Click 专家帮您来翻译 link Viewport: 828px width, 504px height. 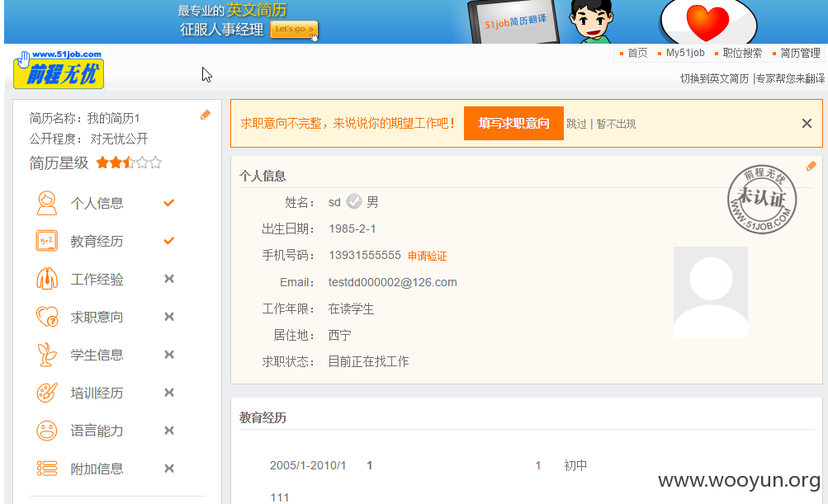tap(790, 78)
